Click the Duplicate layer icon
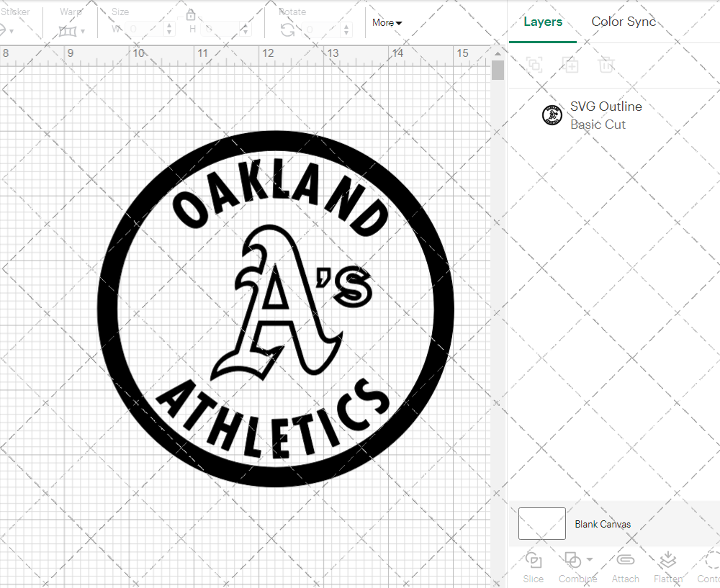The width and height of the screenshot is (720, 588). pyautogui.click(x=571, y=65)
